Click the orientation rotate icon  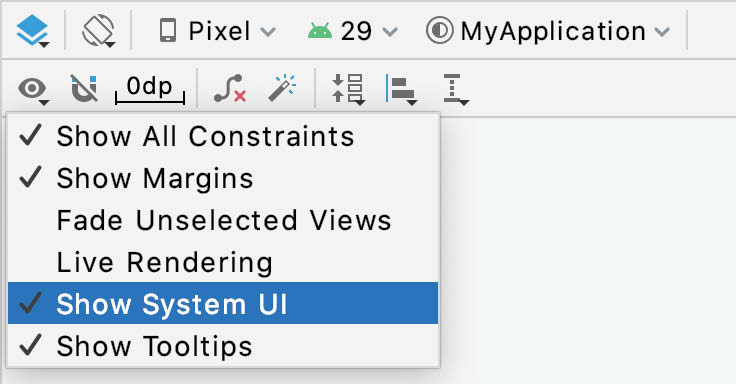[98, 31]
